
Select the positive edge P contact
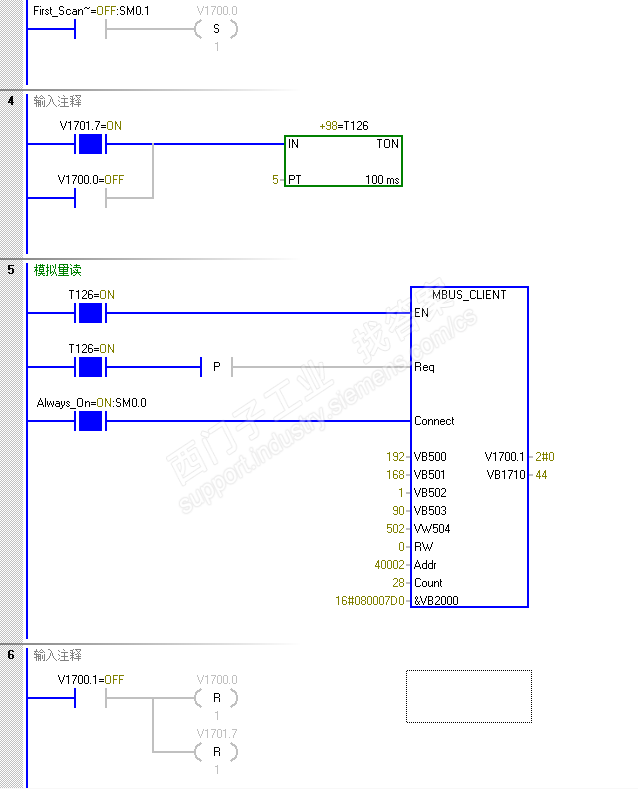pos(216,367)
